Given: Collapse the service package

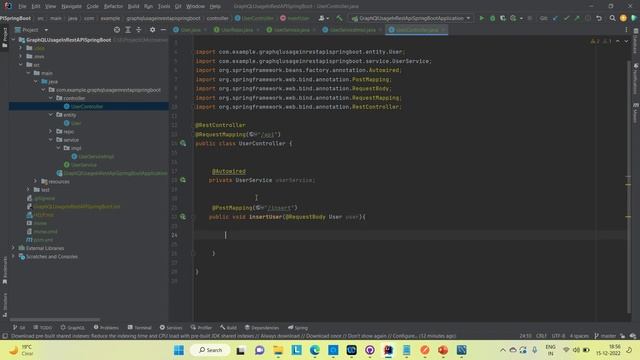Looking at the screenshot, I should point(51,140).
